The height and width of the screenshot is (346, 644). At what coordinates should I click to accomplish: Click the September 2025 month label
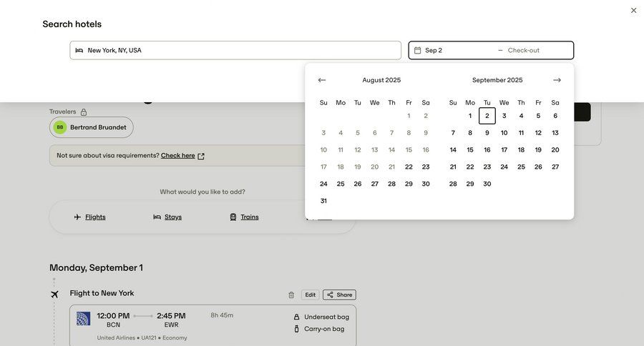click(497, 80)
